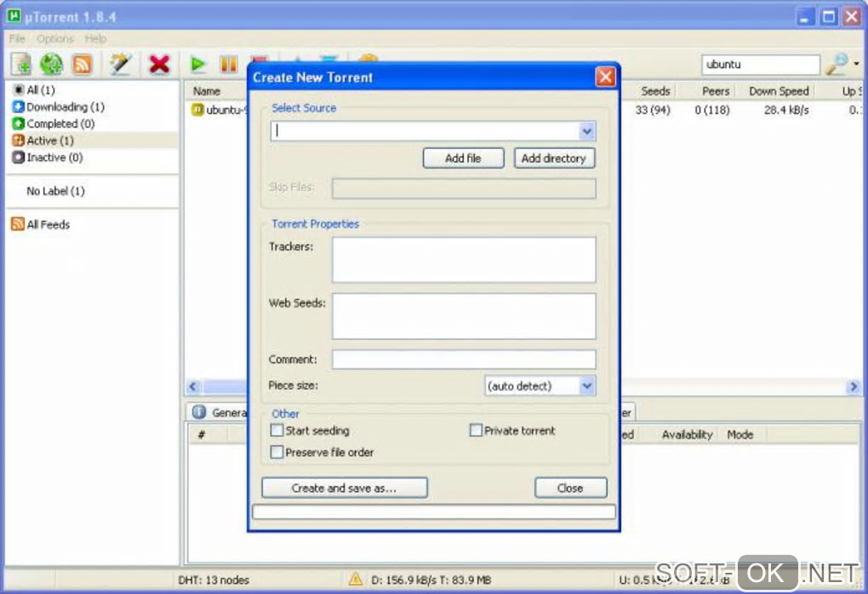Click Create and save as... button
This screenshot has height=594, width=868.
(345, 488)
